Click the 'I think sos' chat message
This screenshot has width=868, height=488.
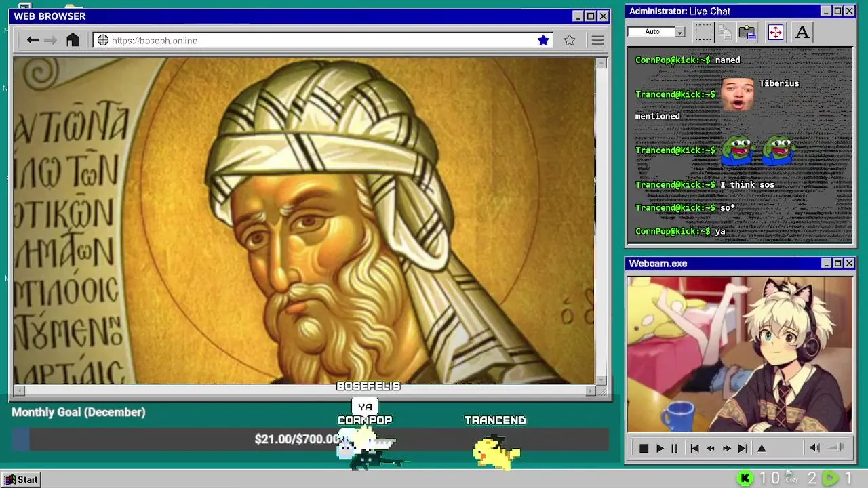(747, 184)
